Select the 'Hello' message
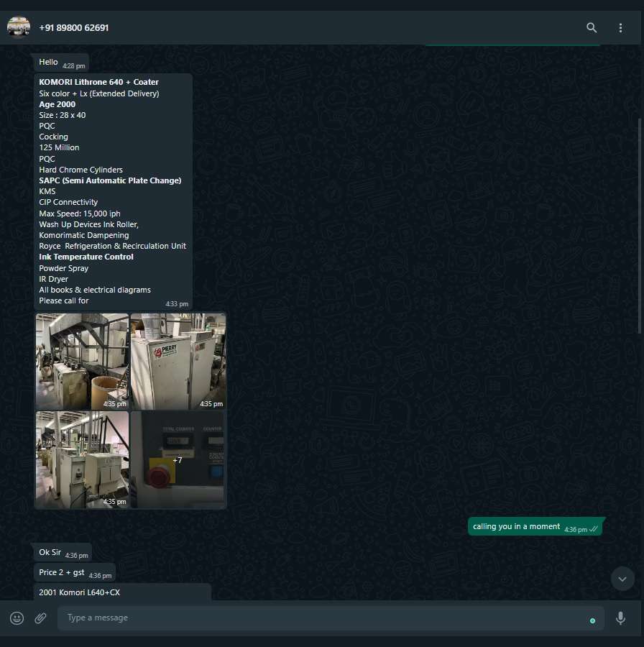This screenshot has width=644, height=647. pyautogui.click(x=62, y=63)
